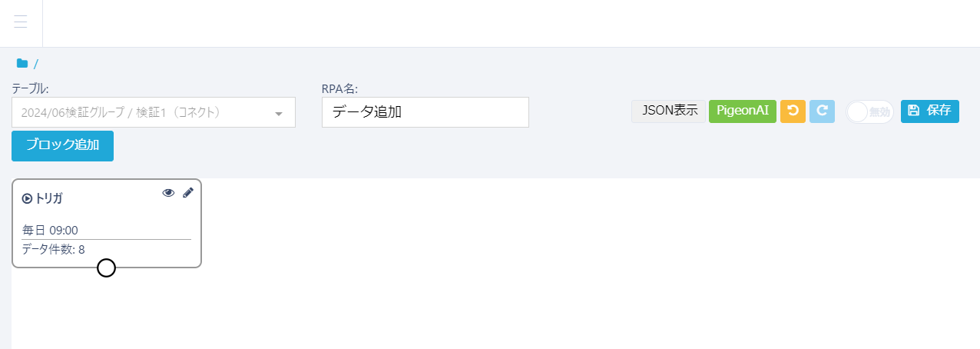This screenshot has width=980, height=349.
Task: Undo with the orange arrow icon
Action: pos(793,111)
